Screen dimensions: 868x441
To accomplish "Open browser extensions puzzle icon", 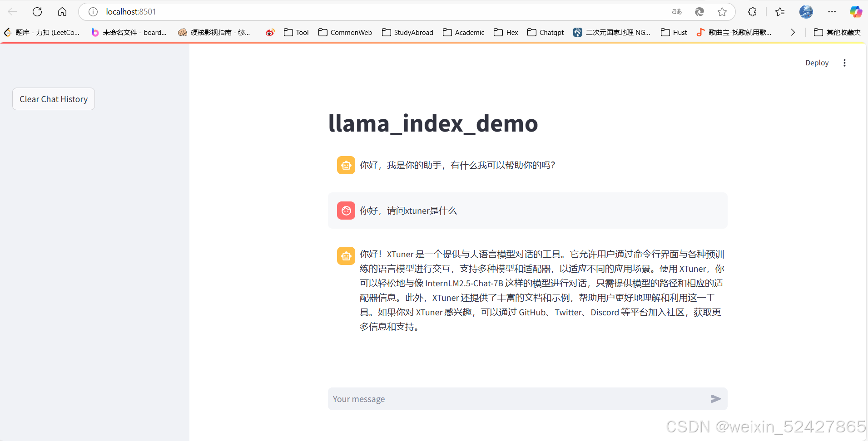I will (x=753, y=12).
